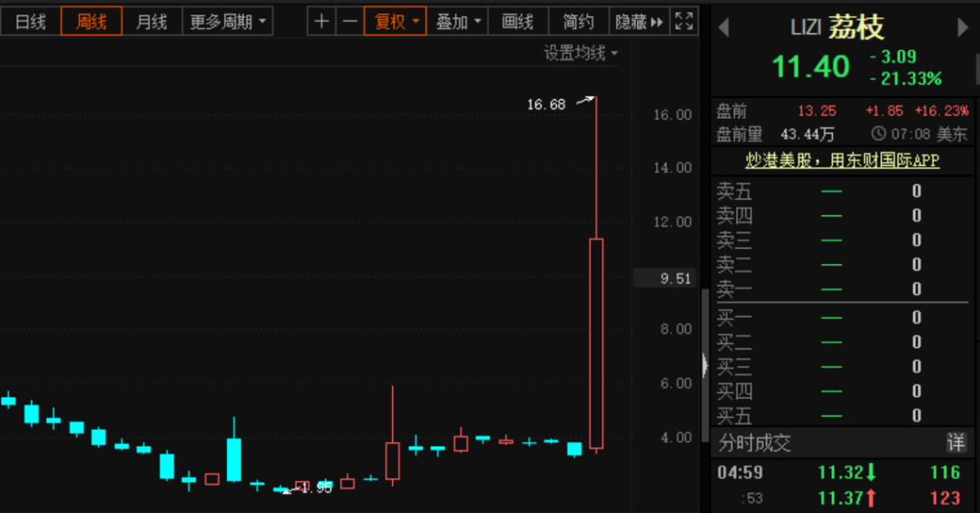
Task: Zoom in chart with the plus icon
Action: coord(321,21)
